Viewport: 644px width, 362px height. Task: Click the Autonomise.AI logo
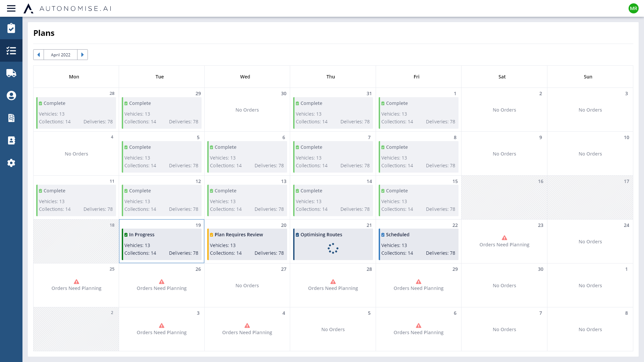(x=67, y=8)
